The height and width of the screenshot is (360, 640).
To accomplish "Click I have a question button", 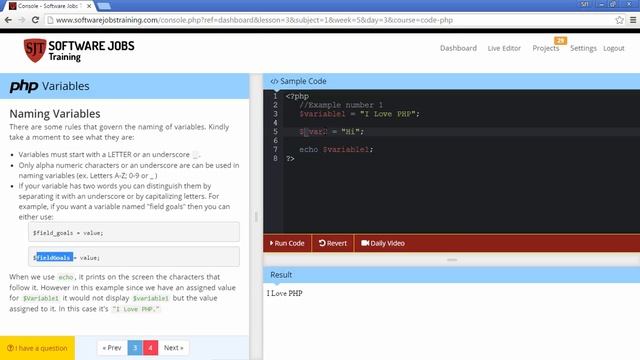I will [x=37, y=348].
